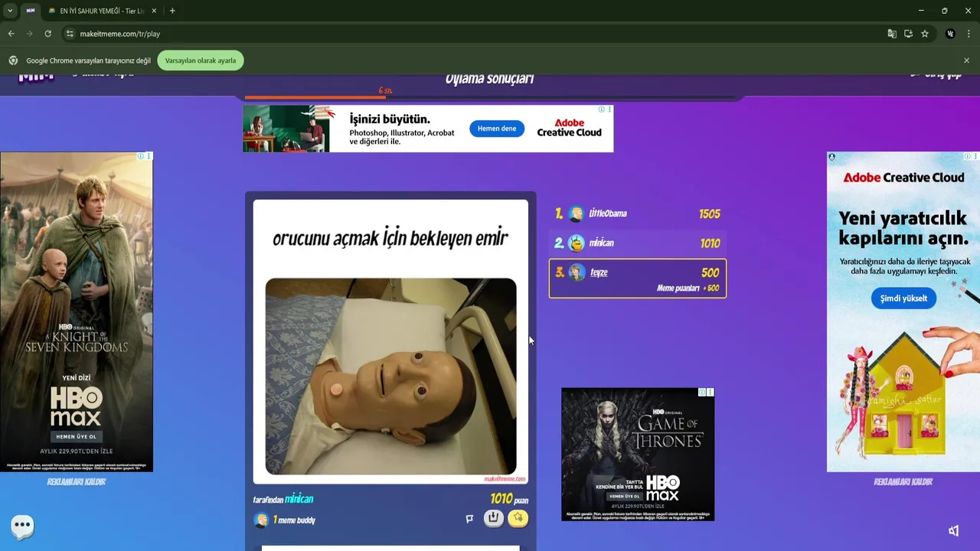Select the highlighted teyze leaderboard row
Screen dimensions: 980x551
tap(637, 278)
